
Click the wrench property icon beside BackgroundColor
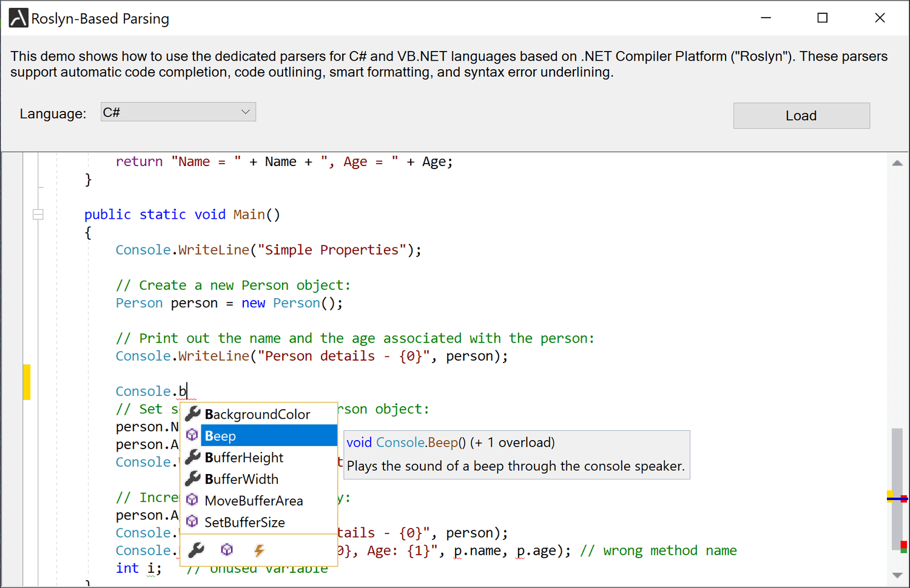click(x=192, y=413)
